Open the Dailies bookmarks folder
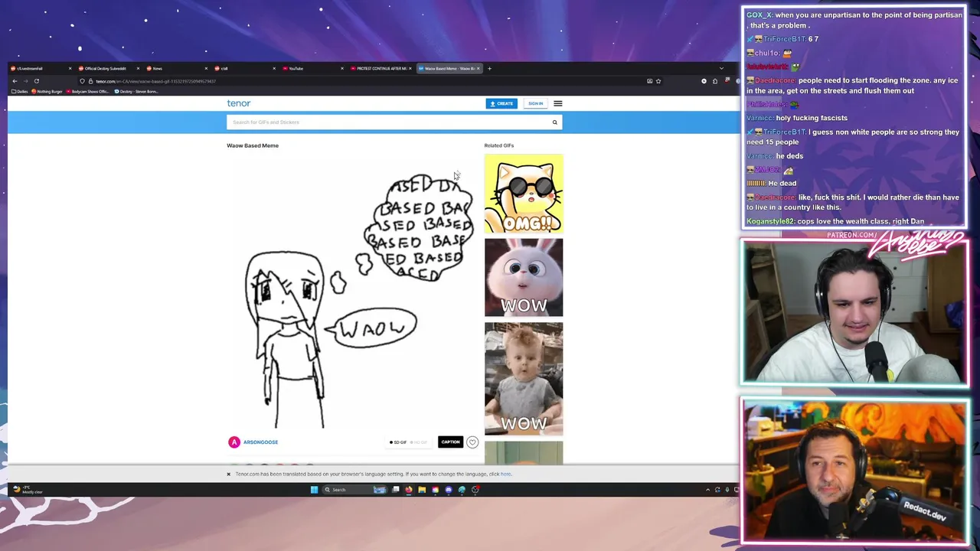The width and height of the screenshot is (980, 551). [20, 92]
